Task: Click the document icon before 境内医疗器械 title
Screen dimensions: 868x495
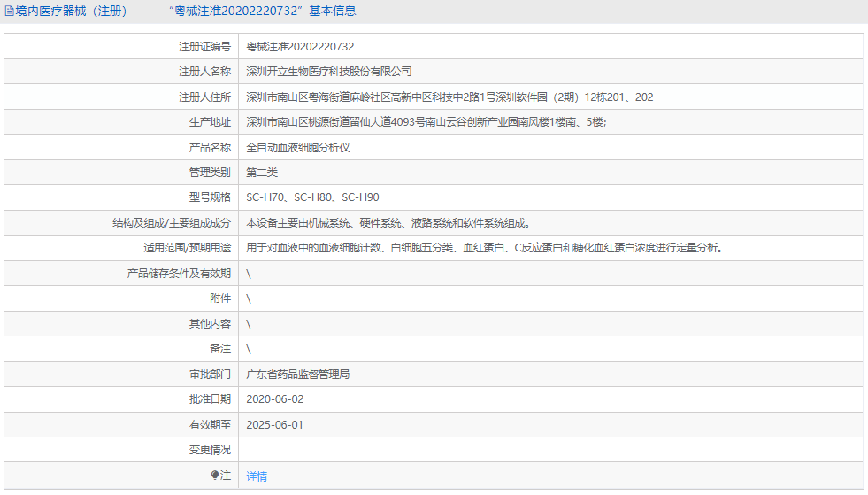Action: [x=9, y=12]
